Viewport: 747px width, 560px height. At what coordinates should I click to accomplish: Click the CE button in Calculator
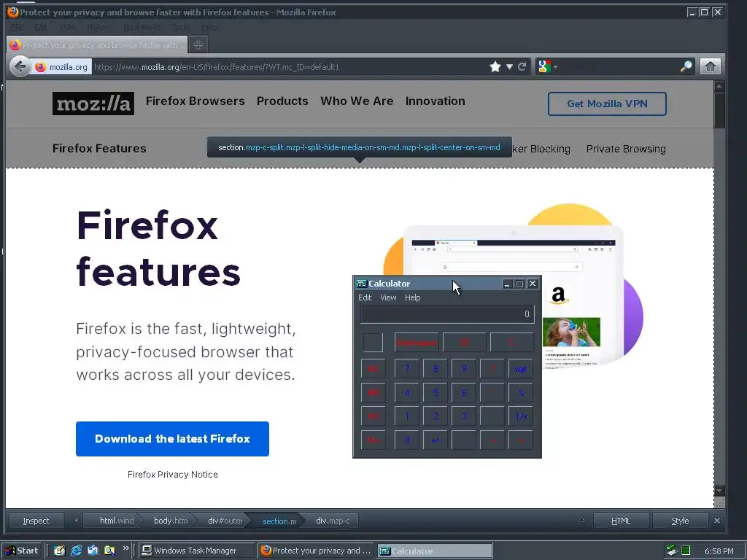465,343
